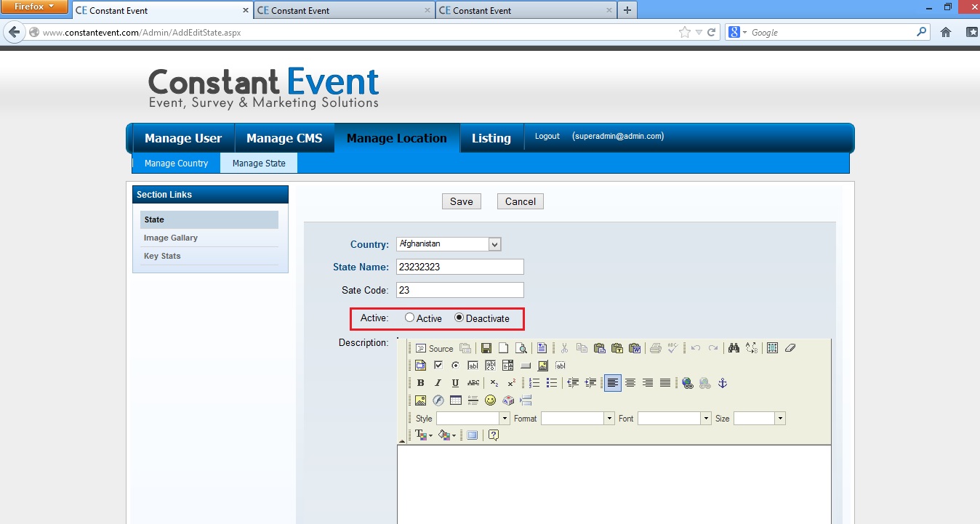
Task: Open a new browser tab
Action: 627,10
